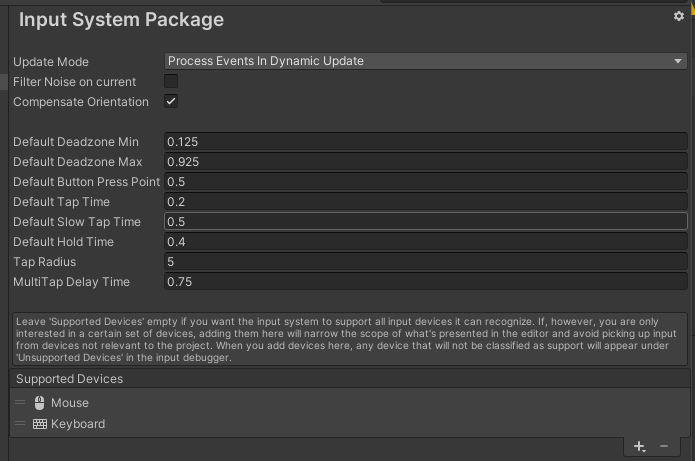Select Keyboard in Supported Devices list

[x=78, y=424]
